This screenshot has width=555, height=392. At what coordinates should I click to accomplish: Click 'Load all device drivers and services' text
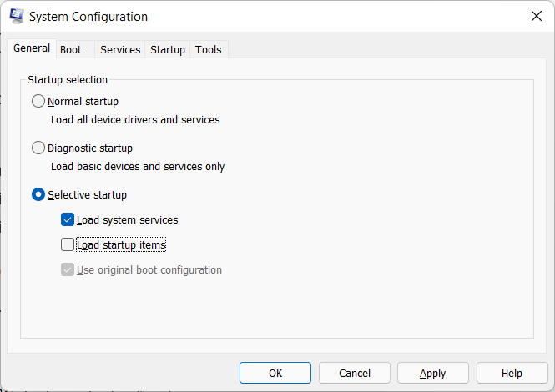[x=135, y=120]
